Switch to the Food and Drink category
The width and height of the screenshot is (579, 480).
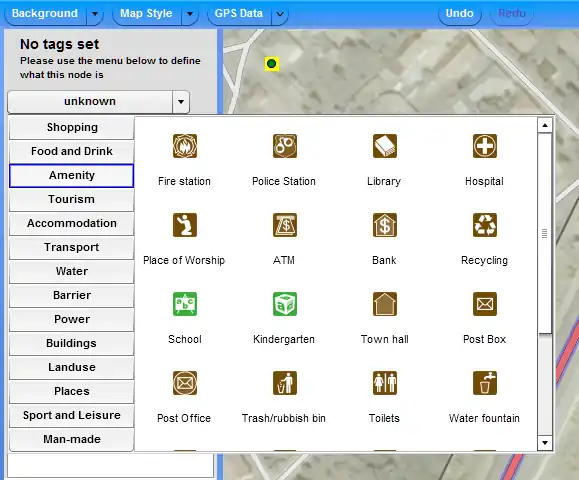click(x=72, y=151)
